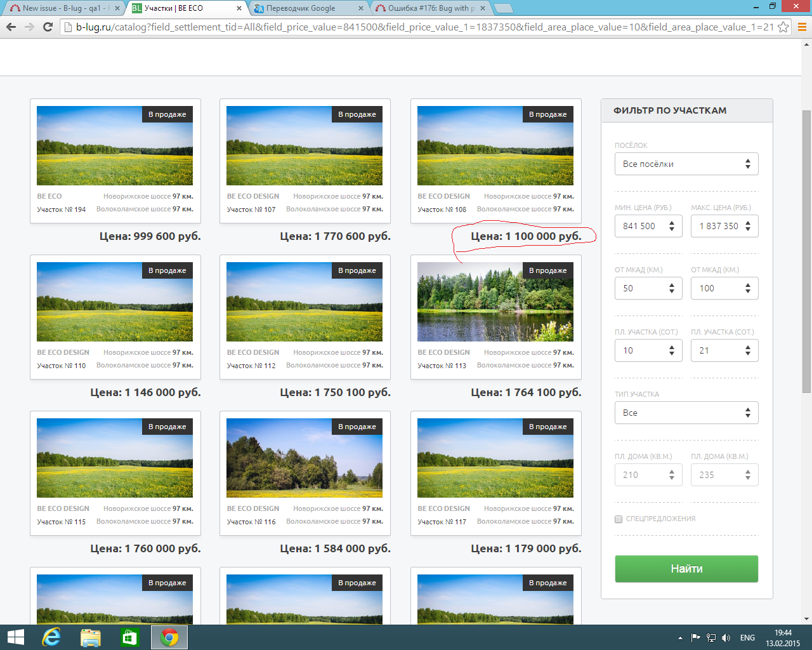Open the Windows Start button
This screenshot has width=812, height=650.
(15, 637)
